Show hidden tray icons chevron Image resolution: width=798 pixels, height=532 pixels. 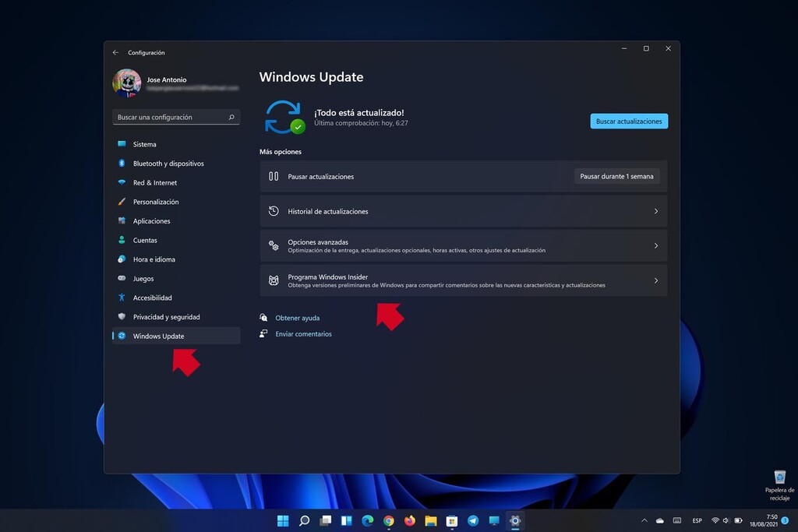click(x=644, y=520)
